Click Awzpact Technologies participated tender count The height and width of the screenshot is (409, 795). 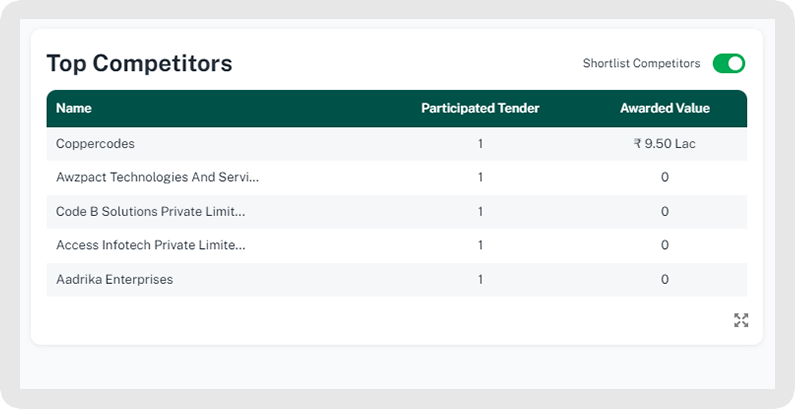point(480,178)
